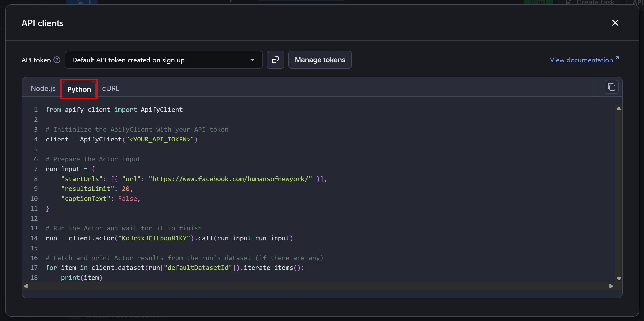Screen dimensions: 644x321
Task: Open the API token help tooltip
Action: [57, 60]
